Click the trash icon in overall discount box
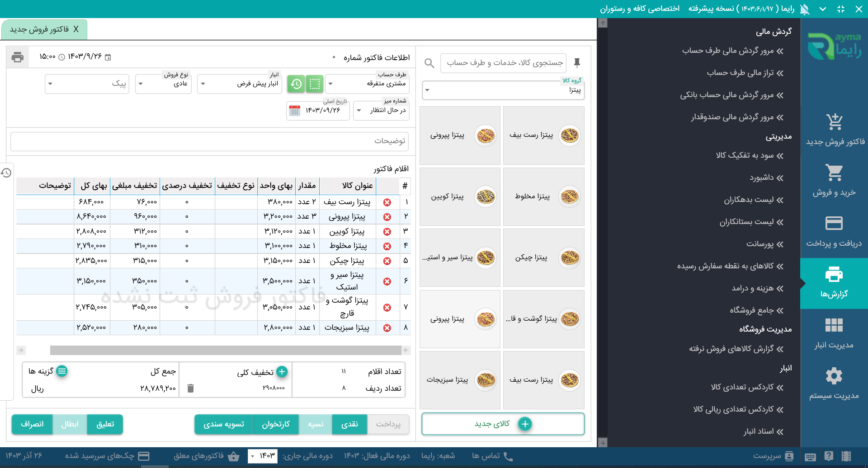 (x=190, y=388)
